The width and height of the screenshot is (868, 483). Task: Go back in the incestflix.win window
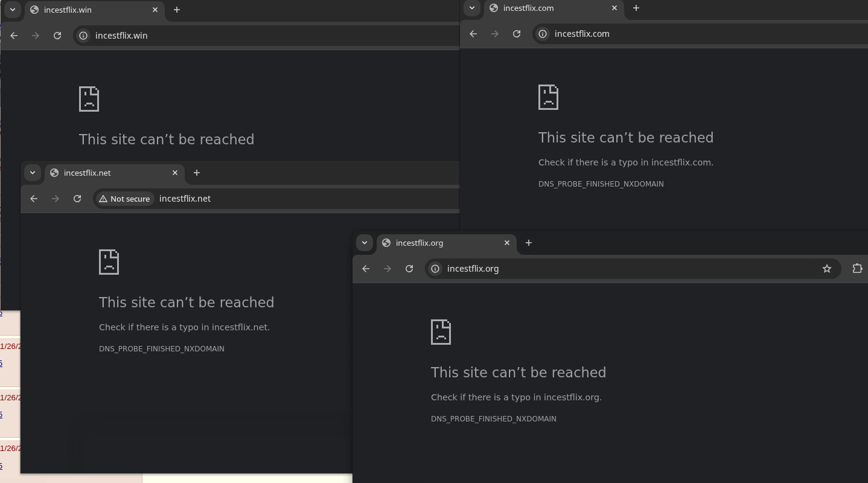pos(14,36)
